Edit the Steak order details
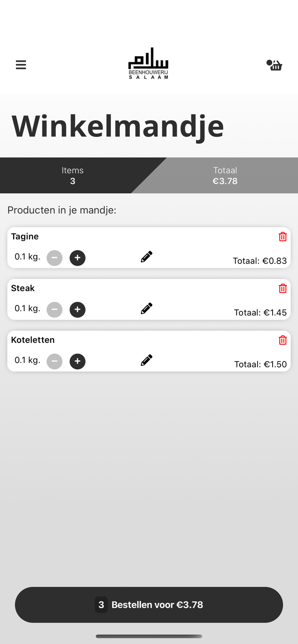This screenshot has height=644, width=298. pos(146,308)
